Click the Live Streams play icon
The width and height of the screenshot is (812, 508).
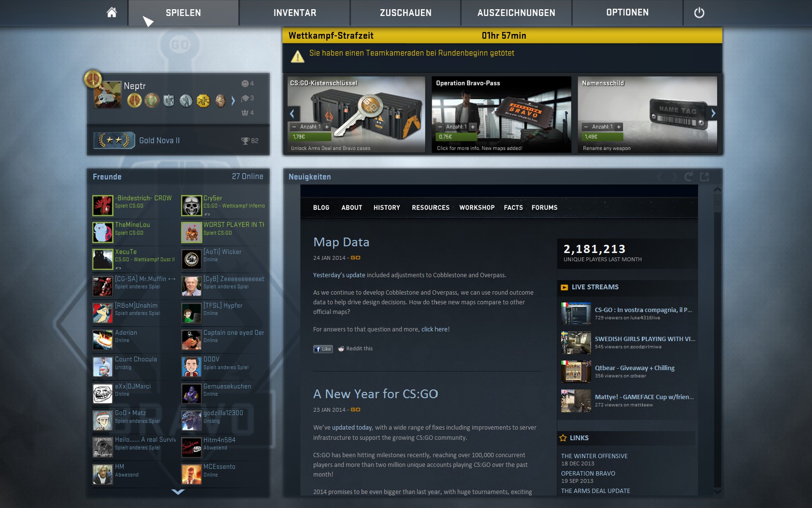[564, 287]
